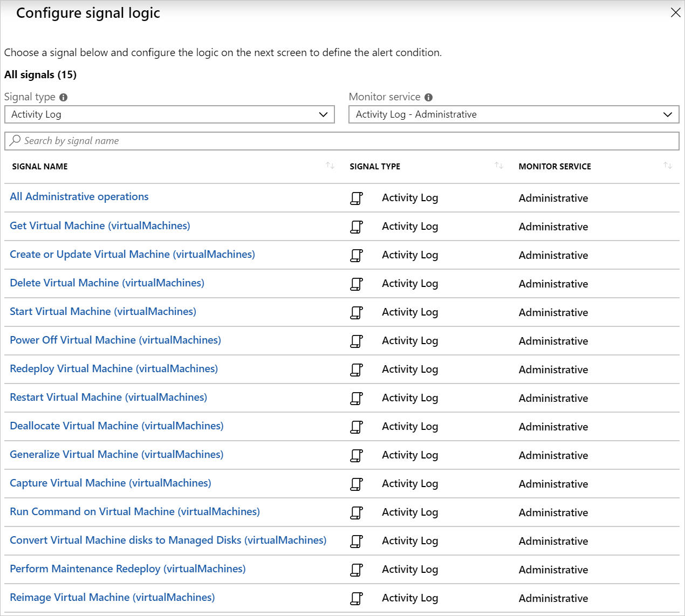Click activity log icon in Start Virtual Machine row

[357, 313]
